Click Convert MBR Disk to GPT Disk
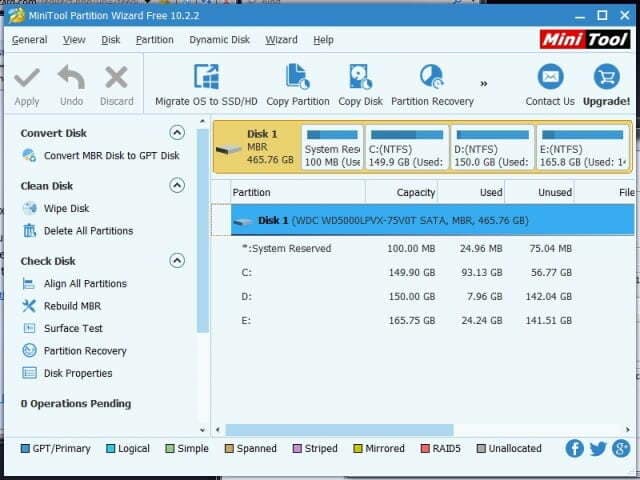The image size is (640, 480). [x=111, y=155]
